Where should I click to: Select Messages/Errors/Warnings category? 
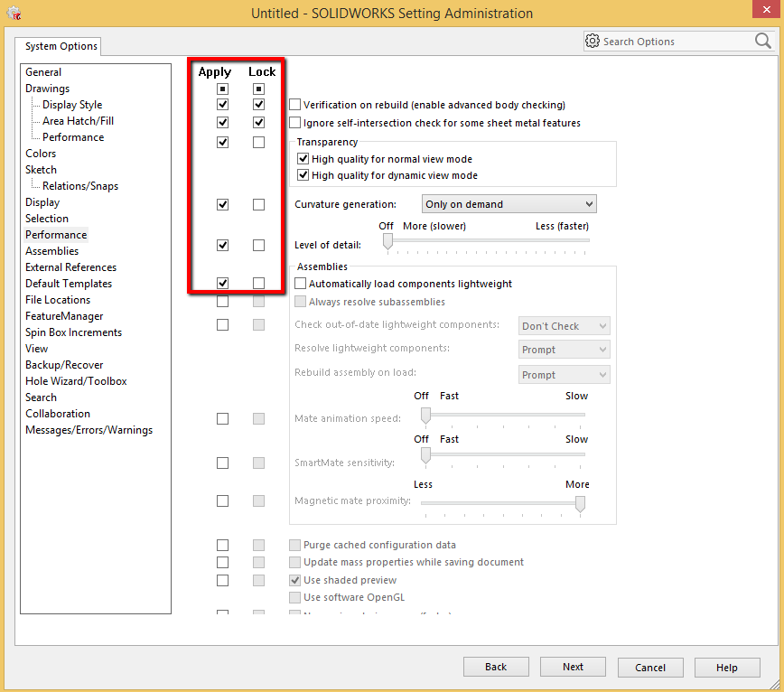pyautogui.click(x=89, y=430)
